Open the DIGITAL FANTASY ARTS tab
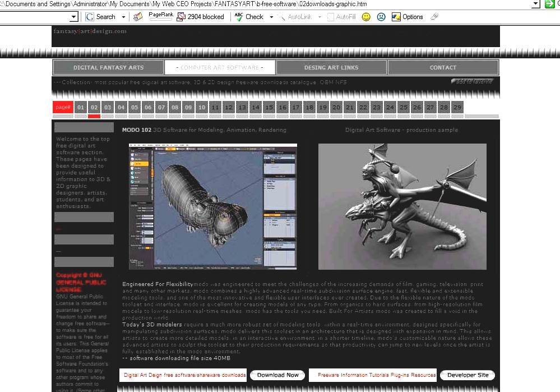This screenshot has width=560, height=392. point(109,67)
